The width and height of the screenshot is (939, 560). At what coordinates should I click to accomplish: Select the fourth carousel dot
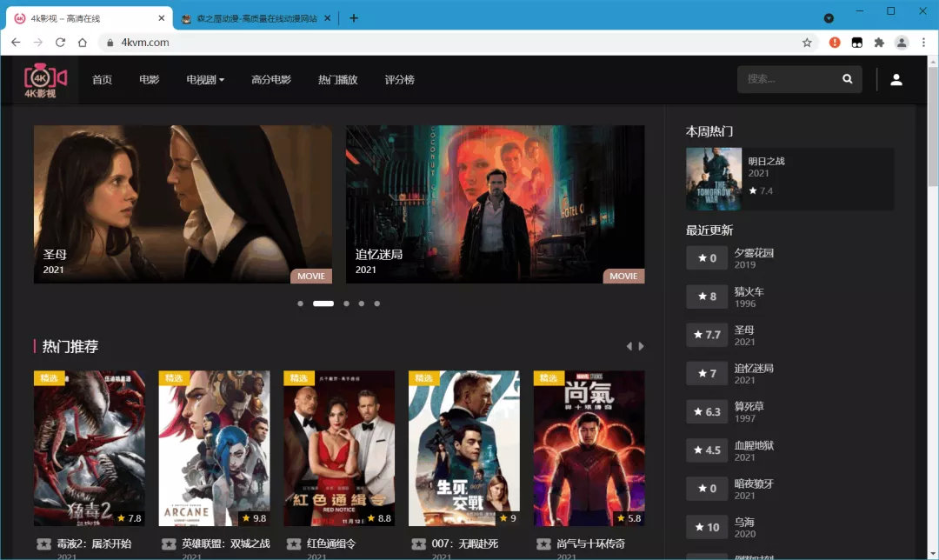(362, 303)
